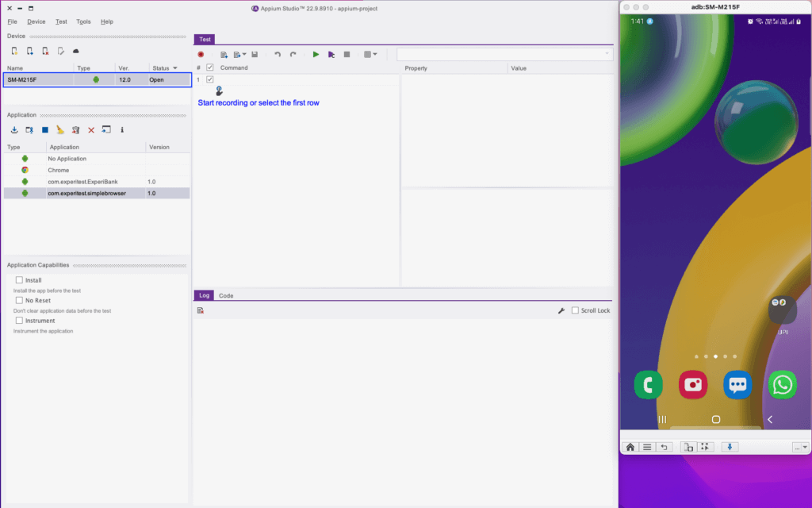Click the red X application remove icon
The height and width of the screenshot is (508, 812).
point(91,130)
